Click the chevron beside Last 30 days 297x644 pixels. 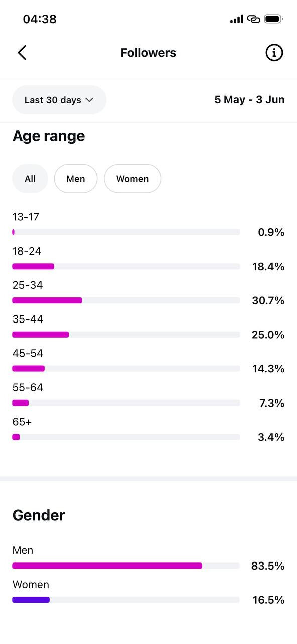pos(89,100)
